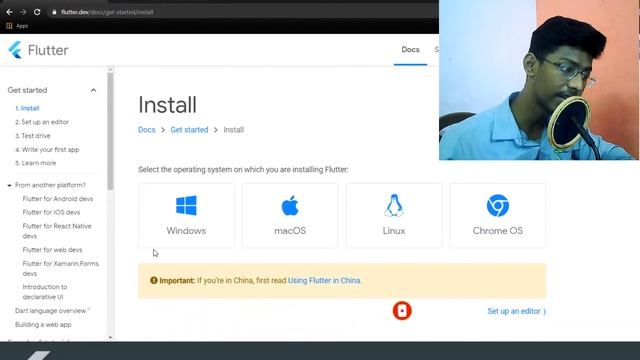This screenshot has width=640, height=360.
Task: Click the browser forward arrow
Action: point(23,12)
